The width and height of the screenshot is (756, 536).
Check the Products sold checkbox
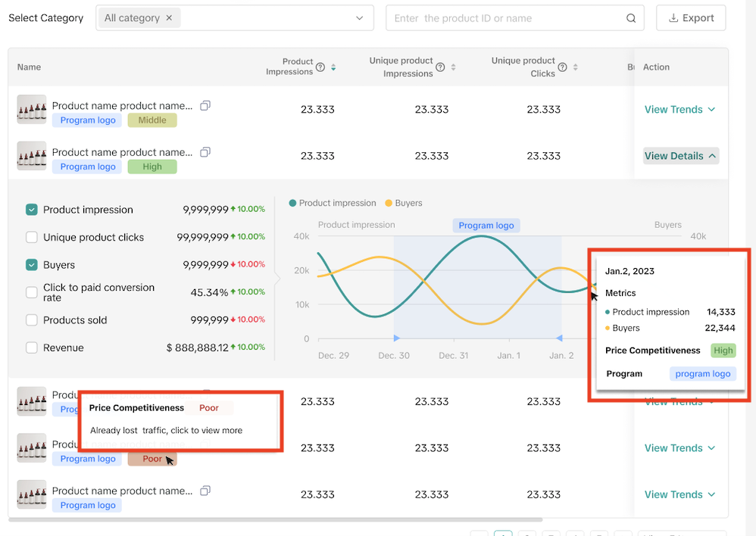(32, 320)
